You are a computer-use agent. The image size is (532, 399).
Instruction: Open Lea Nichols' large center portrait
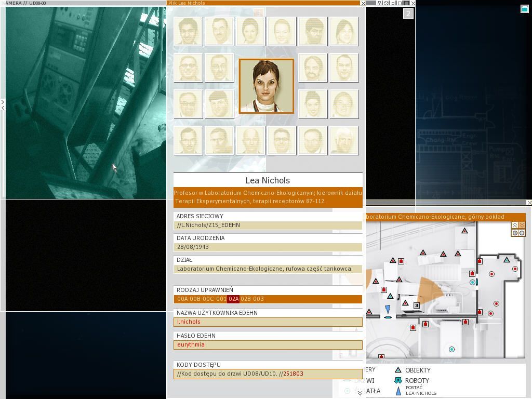click(266, 86)
